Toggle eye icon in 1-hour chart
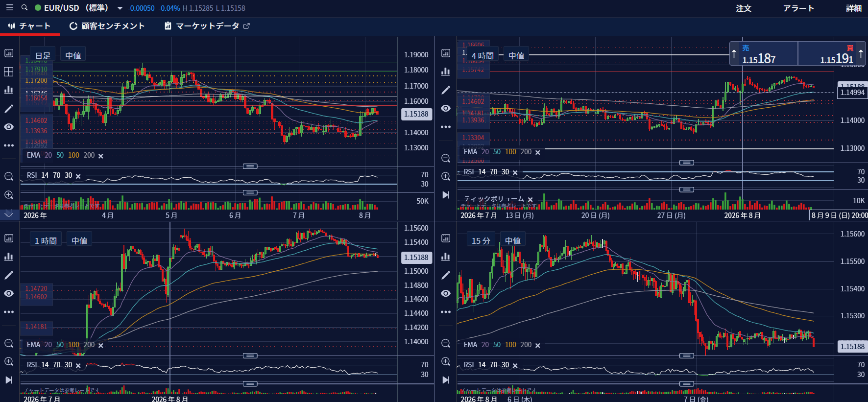 pos(9,293)
